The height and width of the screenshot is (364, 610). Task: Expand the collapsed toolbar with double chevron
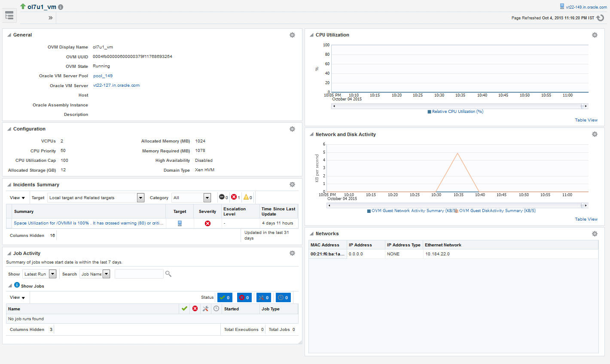tap(51, 18)
